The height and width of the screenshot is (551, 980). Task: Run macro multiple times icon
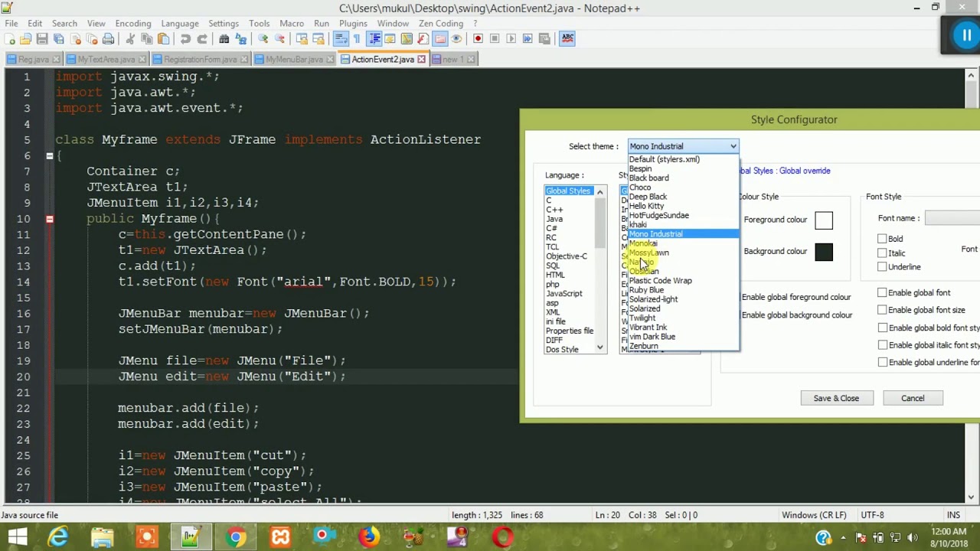pyautogui.click(x=528, y=38)
